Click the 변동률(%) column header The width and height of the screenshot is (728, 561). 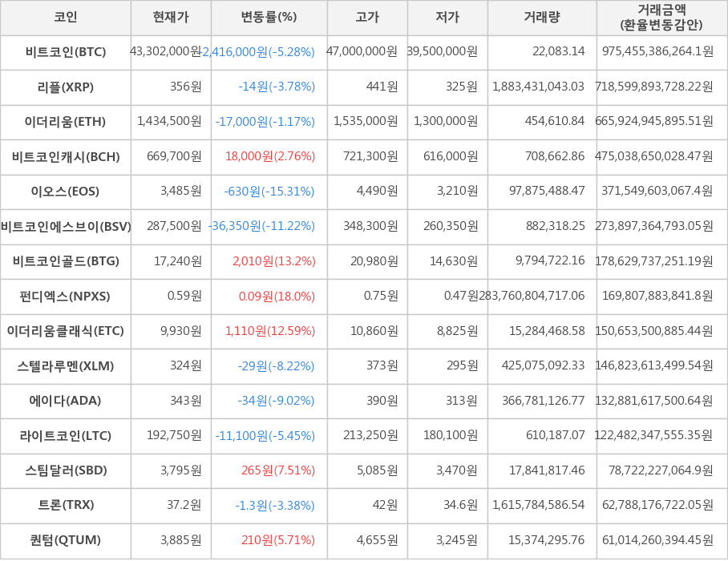click(269, 17)
